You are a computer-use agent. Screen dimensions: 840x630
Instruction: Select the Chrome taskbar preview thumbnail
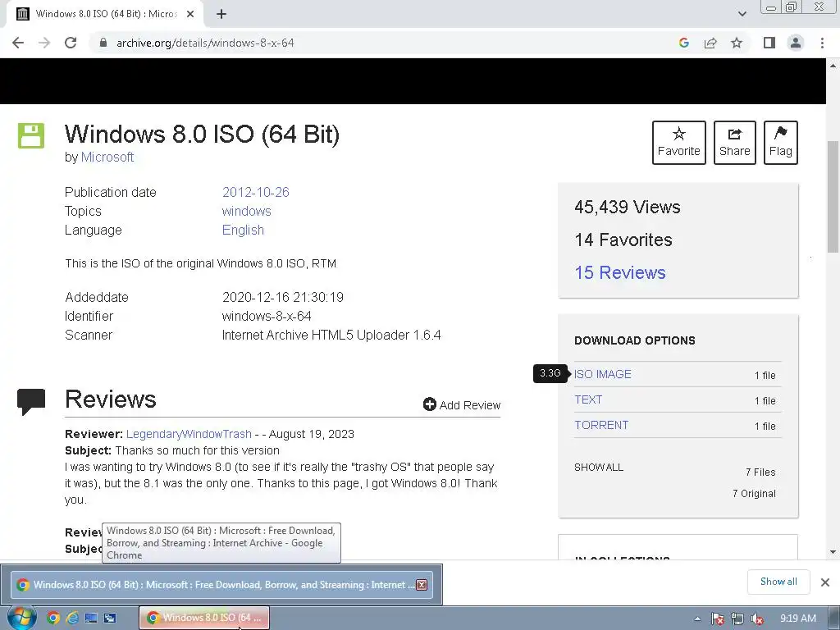(x=221, y=584)
